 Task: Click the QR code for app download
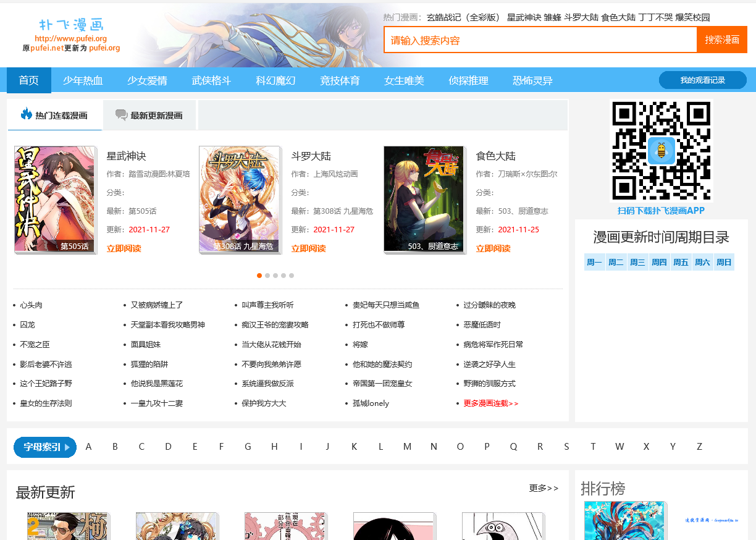pyautogui.click(x=661, y=151)
